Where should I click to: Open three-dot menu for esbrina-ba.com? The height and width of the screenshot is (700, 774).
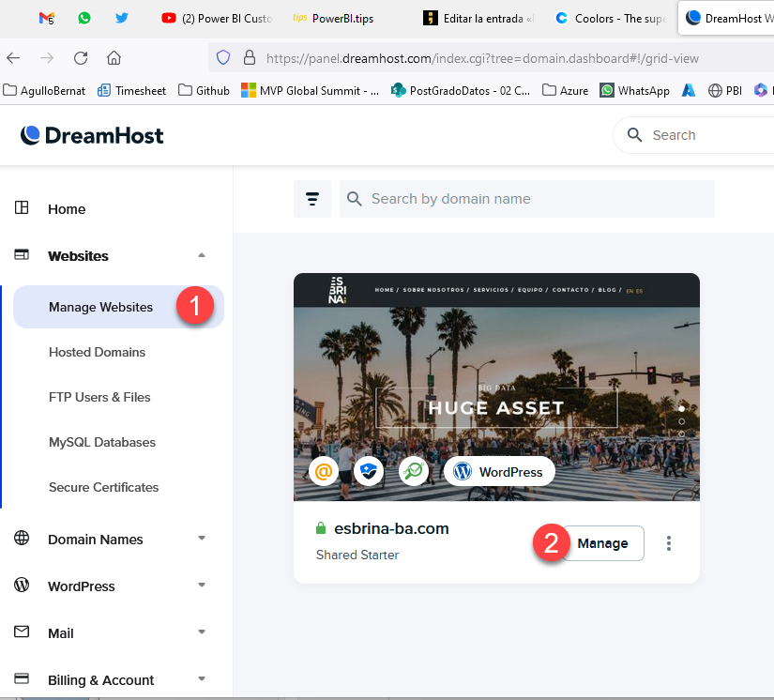click(669, 543)
